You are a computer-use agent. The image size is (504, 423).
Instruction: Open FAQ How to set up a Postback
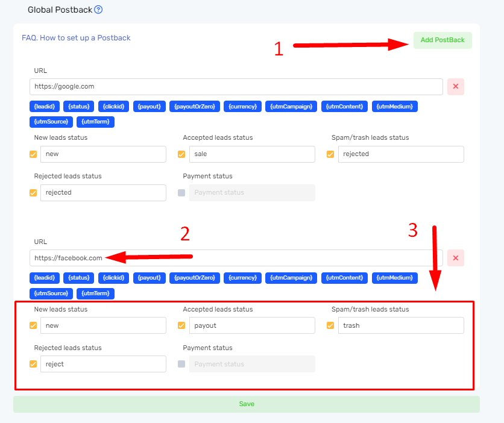(76, 38)
